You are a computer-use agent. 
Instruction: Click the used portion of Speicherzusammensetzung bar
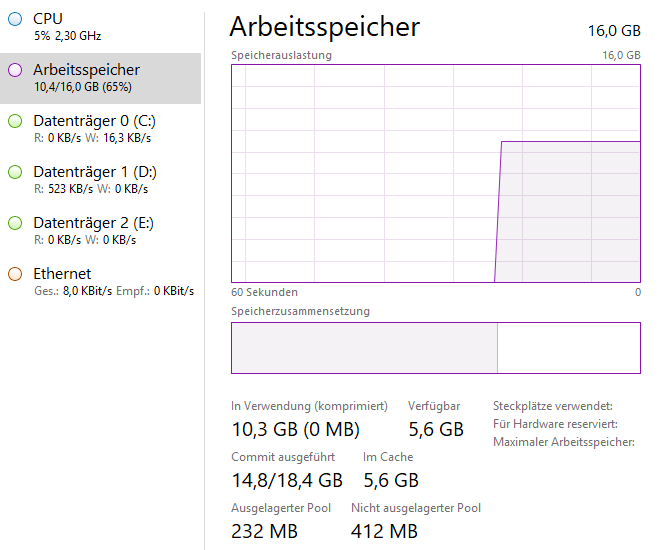click(x=364, y=348)
